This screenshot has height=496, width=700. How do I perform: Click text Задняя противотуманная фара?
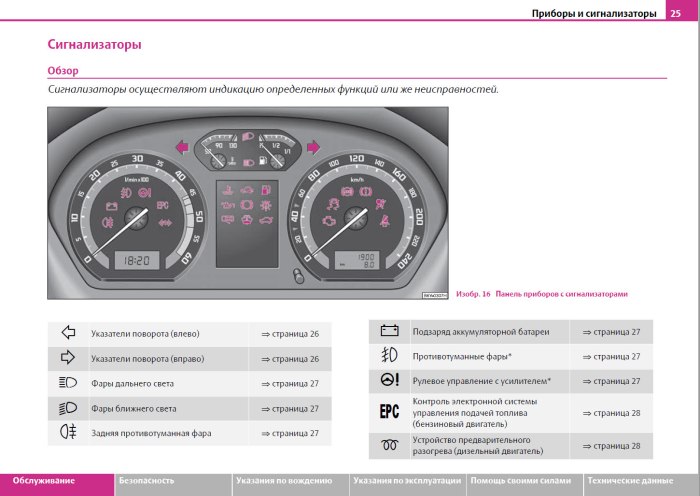point(151,433)
